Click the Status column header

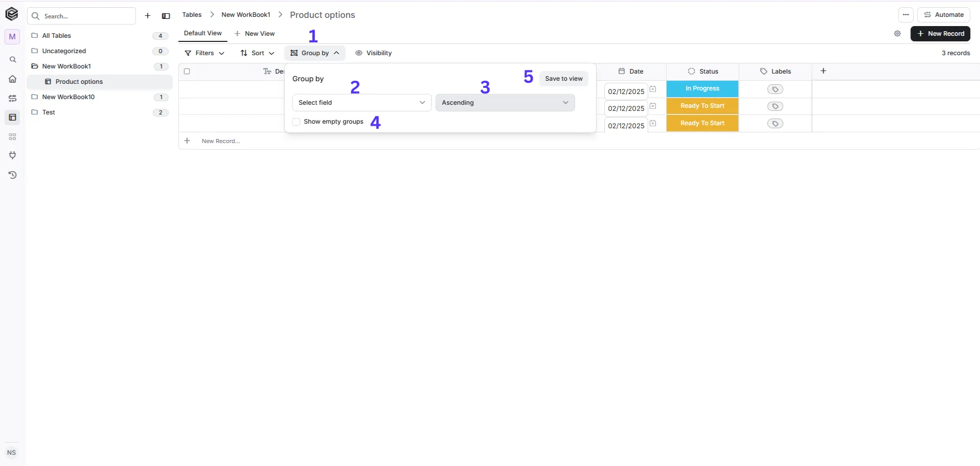(702, 72)
